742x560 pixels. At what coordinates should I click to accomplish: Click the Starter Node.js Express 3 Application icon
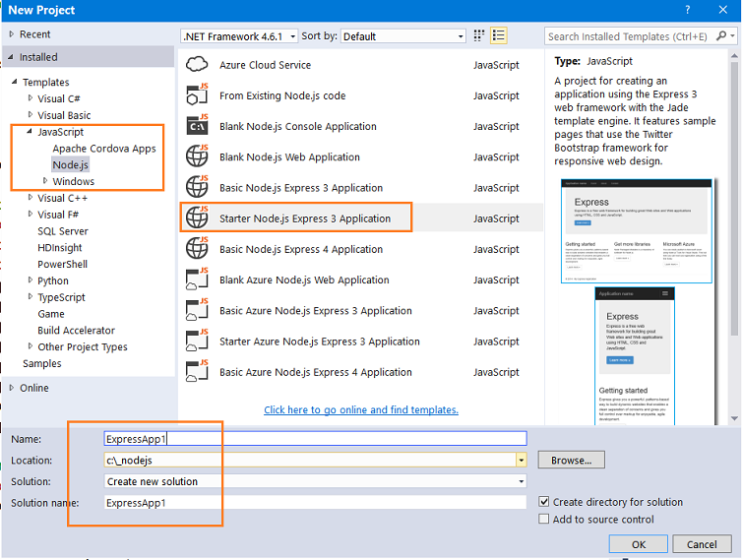[197, 218]
